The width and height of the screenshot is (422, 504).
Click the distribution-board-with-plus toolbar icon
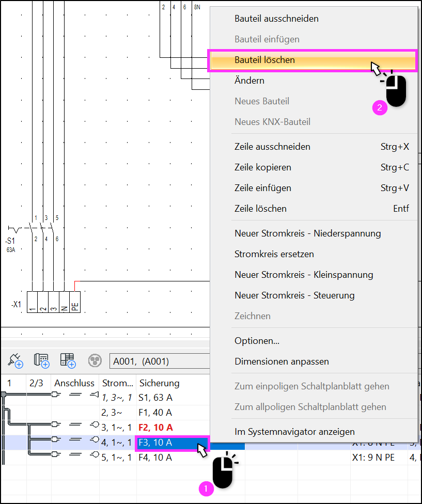point(68,360)
